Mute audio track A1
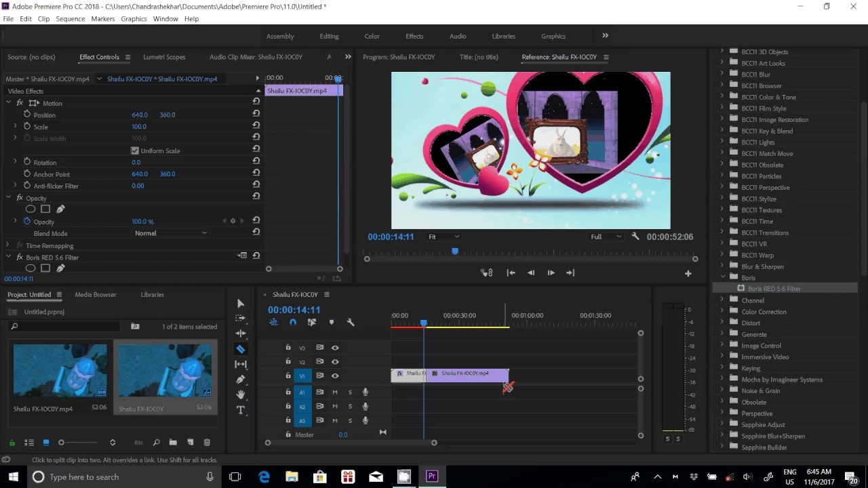This screenshot has height=488, width=868. click(335, 392)
